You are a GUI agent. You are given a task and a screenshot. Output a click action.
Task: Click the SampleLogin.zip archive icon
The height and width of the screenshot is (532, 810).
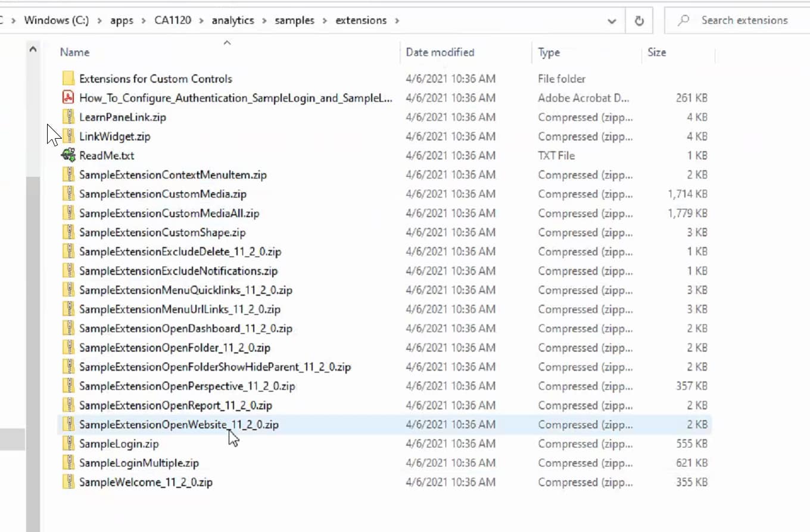click(x=68, y=443)
